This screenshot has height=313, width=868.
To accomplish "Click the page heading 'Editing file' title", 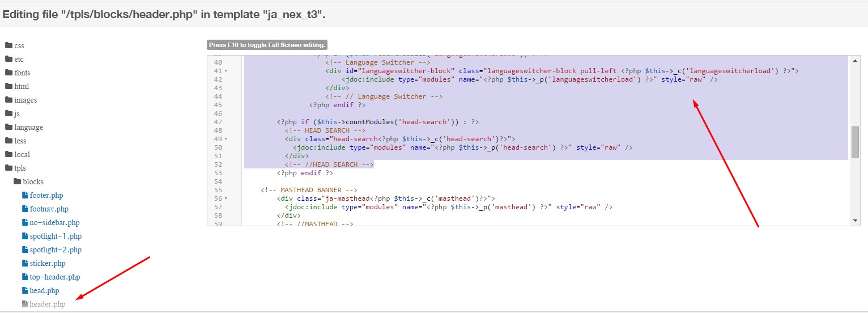I will pos(164,15).
